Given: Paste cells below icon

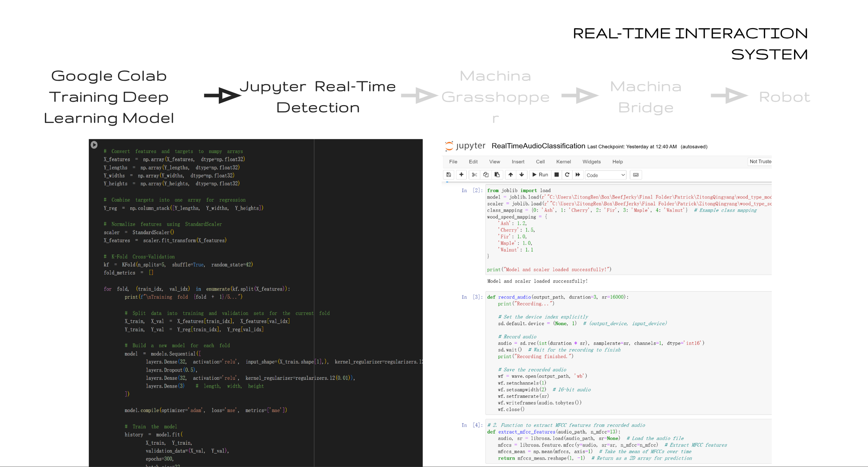Looking at the screenshot, I should (497, 175).
